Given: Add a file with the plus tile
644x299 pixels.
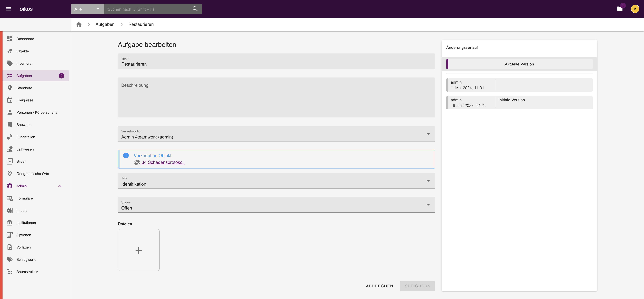Looking at the screenshot, I should tap(139, 250).
